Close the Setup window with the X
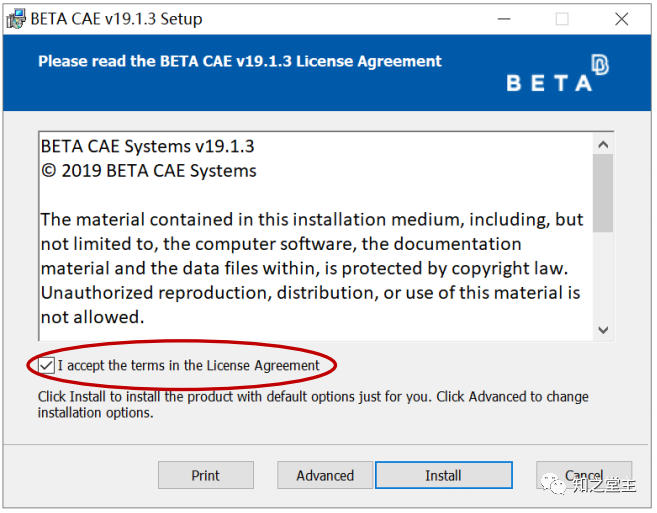 (x=621, y=19)
